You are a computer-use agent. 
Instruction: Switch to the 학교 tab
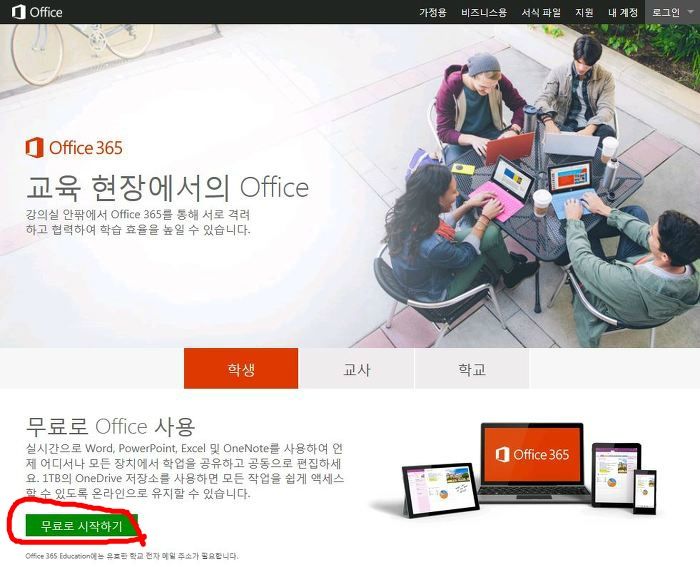pyautogui.click(x=472, y=369)
